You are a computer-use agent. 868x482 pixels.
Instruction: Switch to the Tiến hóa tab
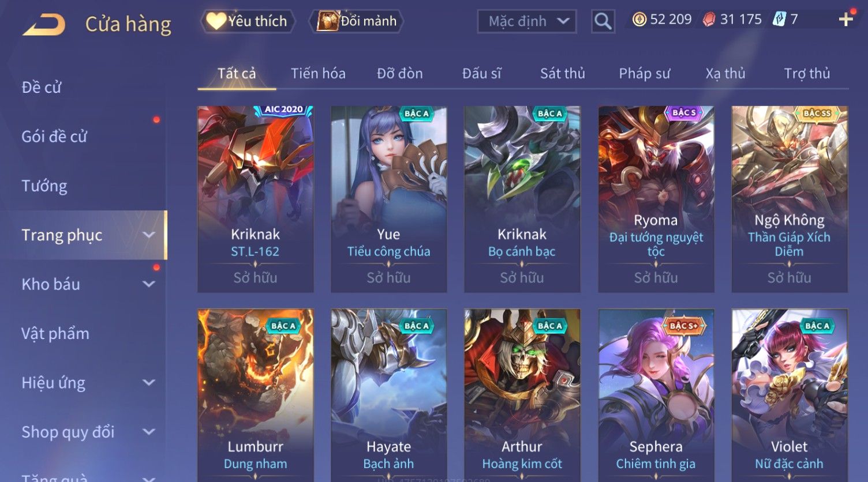318,73
